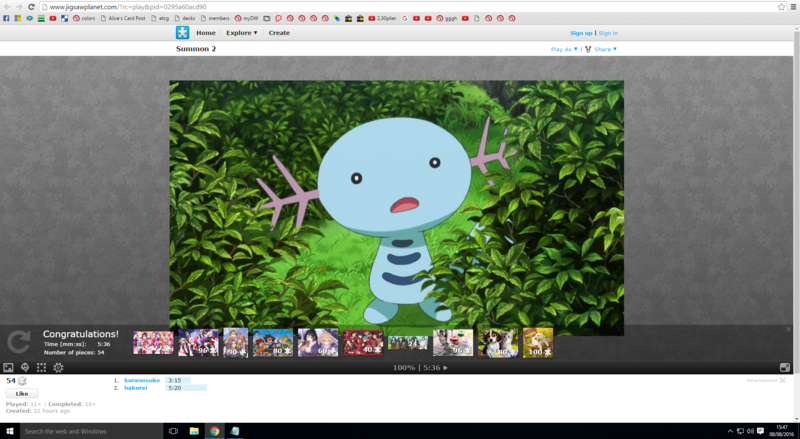Close the Congratulations panel with the X
Viewport: 800px width, 439px height.
788,330
